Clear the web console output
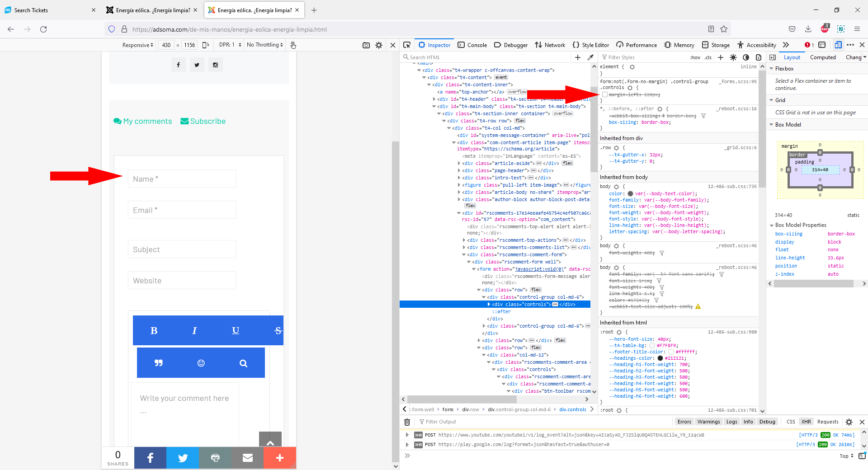This screenshot has height=470, width=868. click(x=407, y=422)
